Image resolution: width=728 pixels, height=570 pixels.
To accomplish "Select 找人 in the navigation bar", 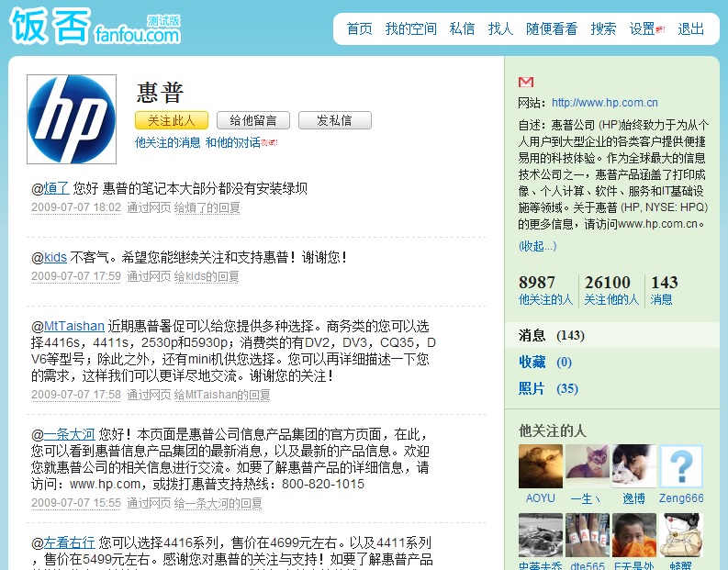I will tap(500, 28).
